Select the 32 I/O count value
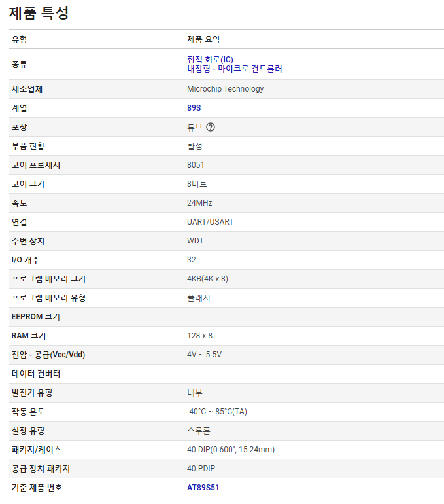 [192, 260]
